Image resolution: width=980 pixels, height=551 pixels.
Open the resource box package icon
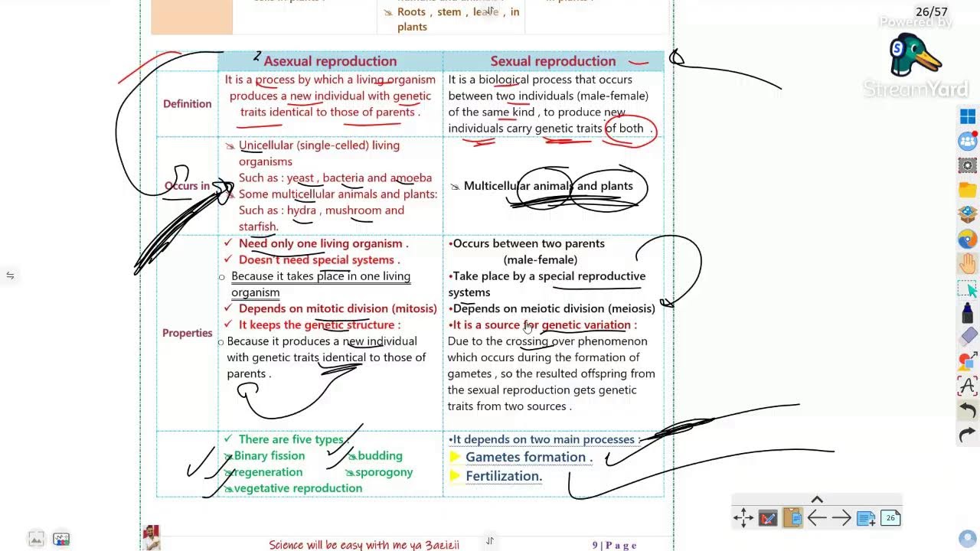tap(968, 214)
